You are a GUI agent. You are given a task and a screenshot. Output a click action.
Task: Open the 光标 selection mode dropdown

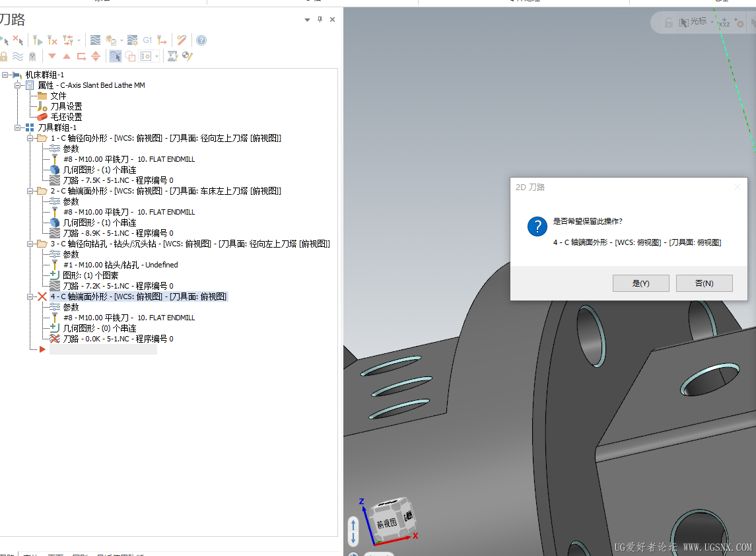(712, 22)
